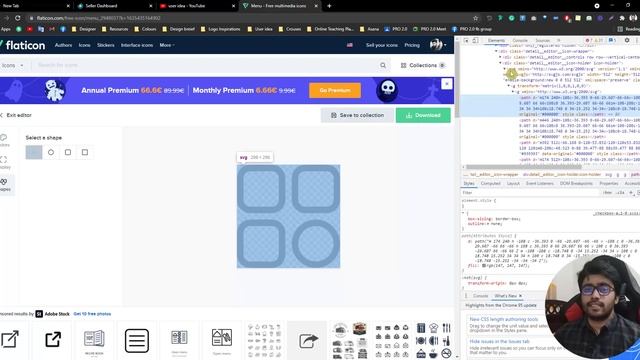Viewport: 640px width, 360px height.
Task: Open the Pricing link
Action: (412, 45)
